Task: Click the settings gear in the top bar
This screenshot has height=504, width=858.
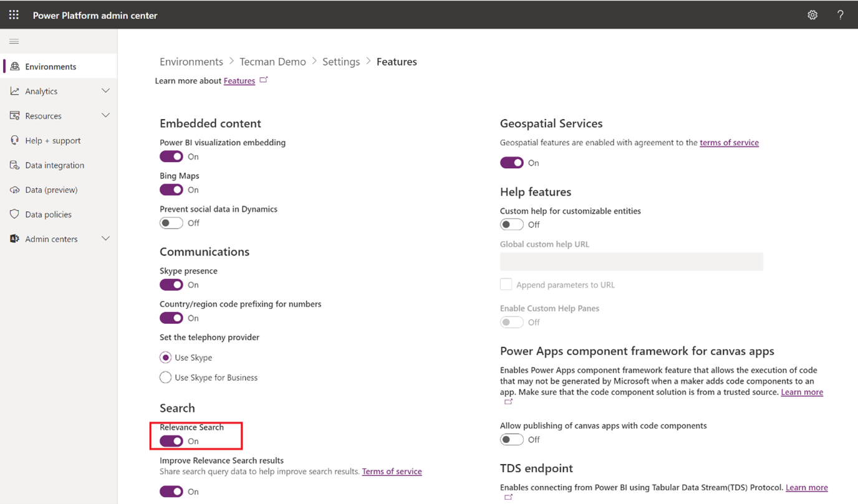Action: pyautogui.click(x=812, y=14)
